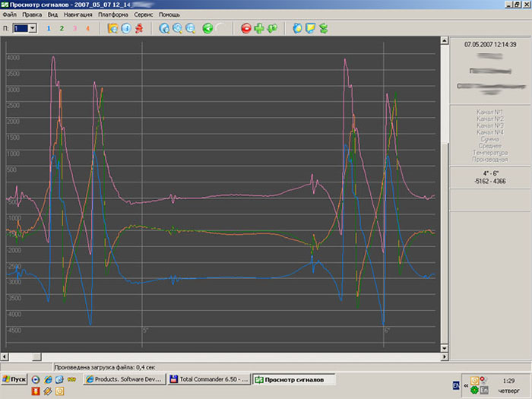Click the green back arrow icon

pyautogui.click(x=207, y=28)
